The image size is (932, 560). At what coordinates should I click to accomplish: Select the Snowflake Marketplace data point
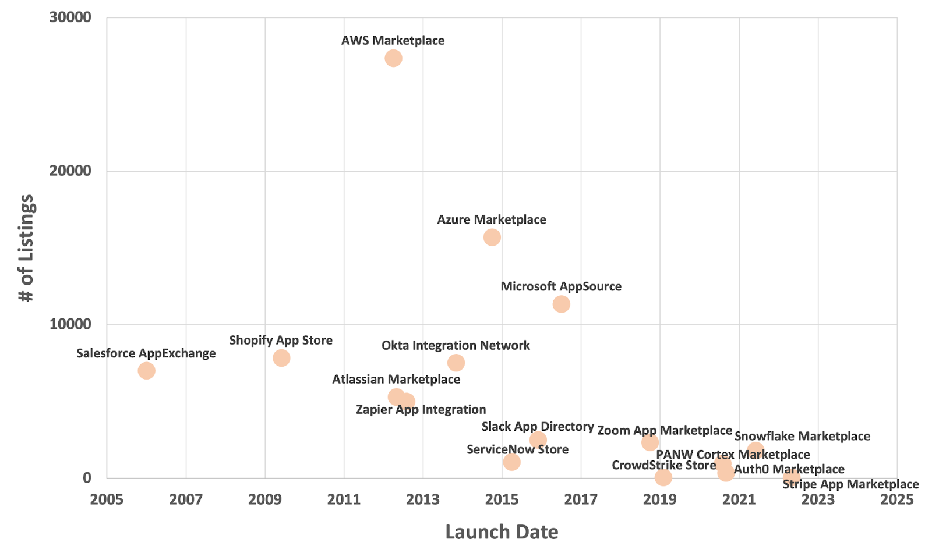756,450
